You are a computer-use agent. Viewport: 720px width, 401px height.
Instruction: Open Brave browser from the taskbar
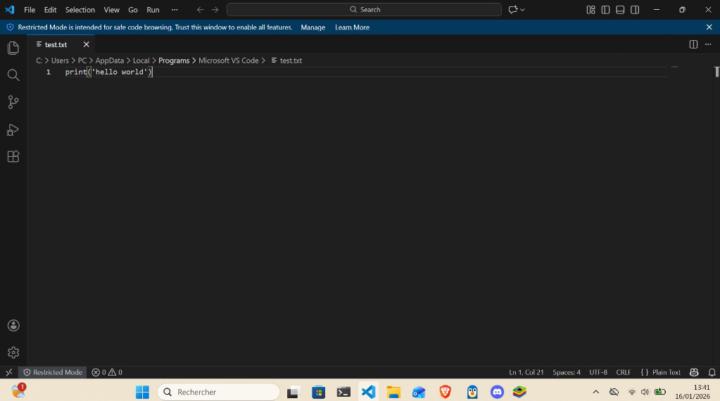pos(445,392)
